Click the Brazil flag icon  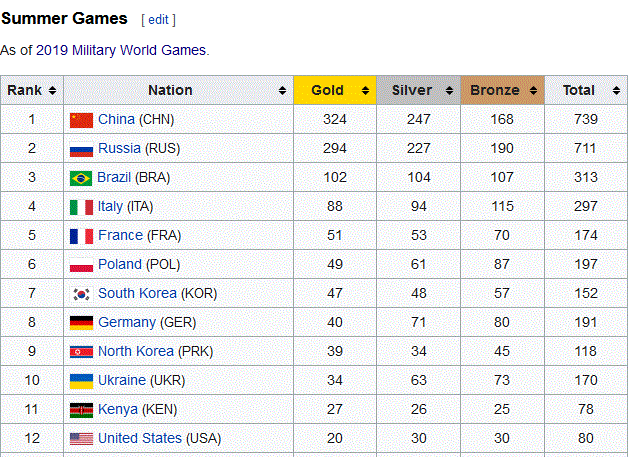(81, 178)
